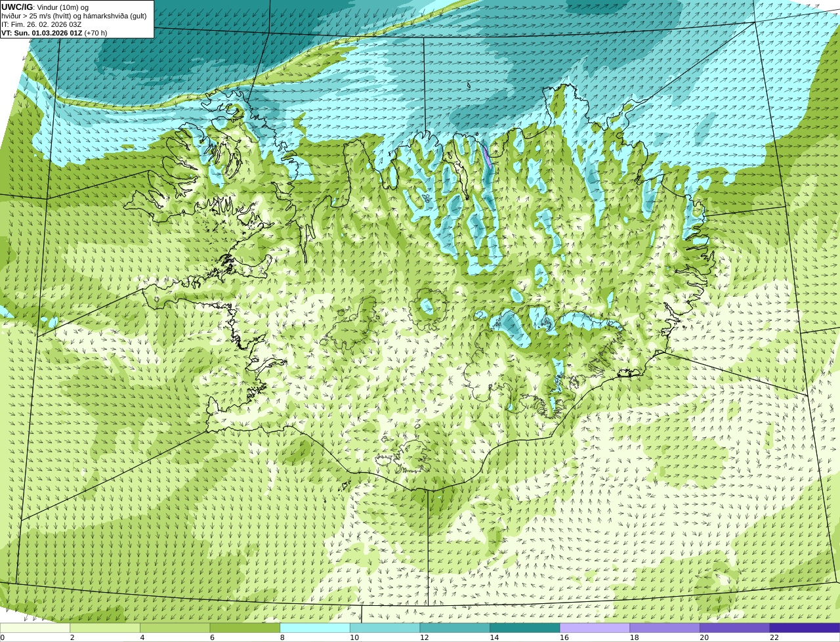The height and width of the screenshot is (642, 840).
Task: Click the 8–10 m/s light cyan legend swatch
Action: (315, 628)
